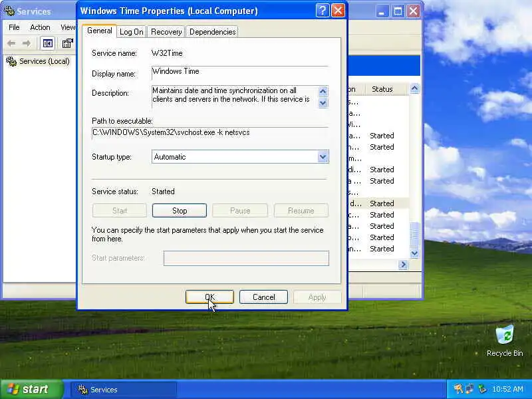Click the W32Time service name text
The height and width of the screenshot is (399, 532).
tap(167, 53)
